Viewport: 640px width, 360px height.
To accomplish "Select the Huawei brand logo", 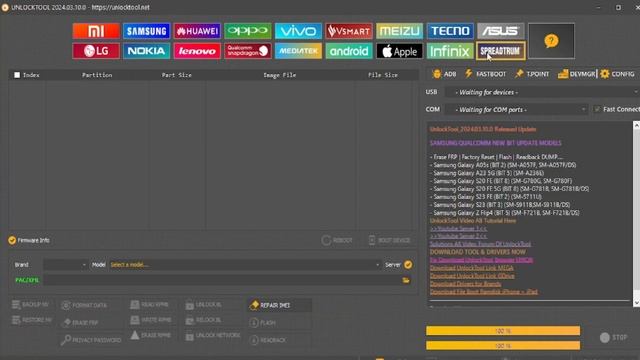I will (x=197, y=31).
